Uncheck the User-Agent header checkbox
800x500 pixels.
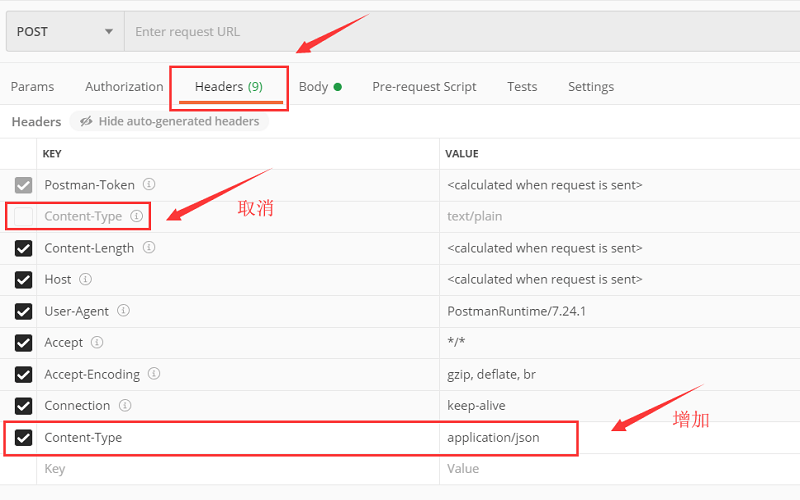tap(24, 311)
